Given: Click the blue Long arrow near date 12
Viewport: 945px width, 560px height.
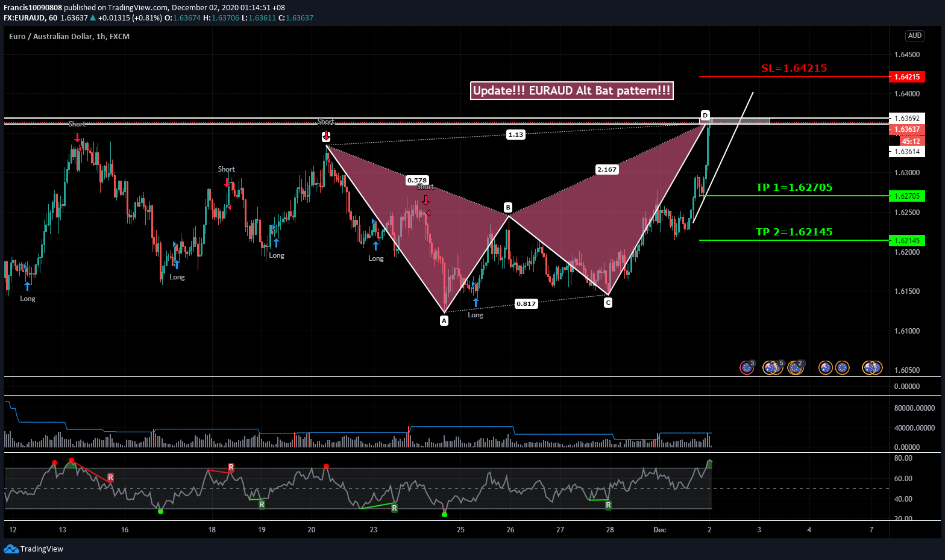Looking at the screenshot, I should pyautogui.click(x=27, y=286).
